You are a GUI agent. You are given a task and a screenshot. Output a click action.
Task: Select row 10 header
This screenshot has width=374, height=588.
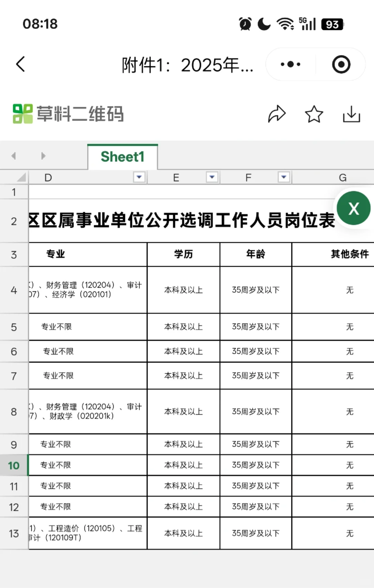[14, 465]
